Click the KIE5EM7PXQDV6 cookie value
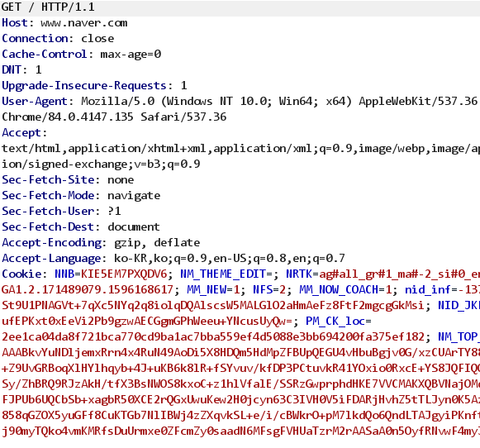 tap(124, 274)
